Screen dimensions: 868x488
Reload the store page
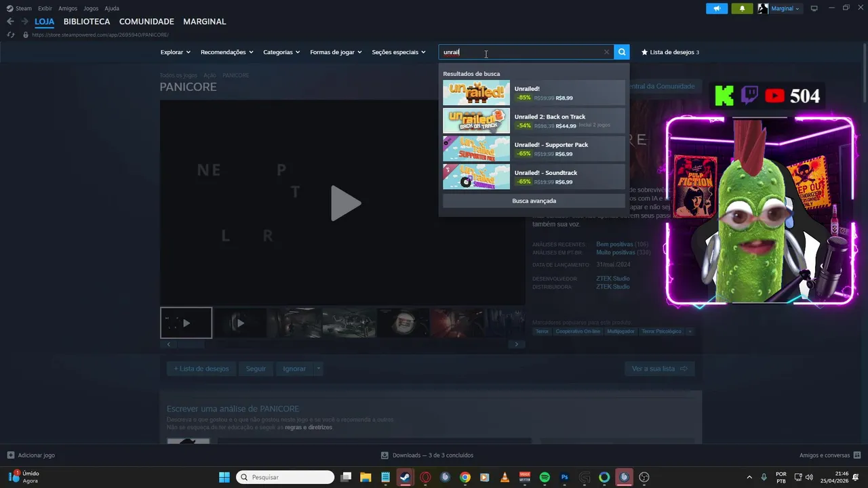(x=10, y=35)
